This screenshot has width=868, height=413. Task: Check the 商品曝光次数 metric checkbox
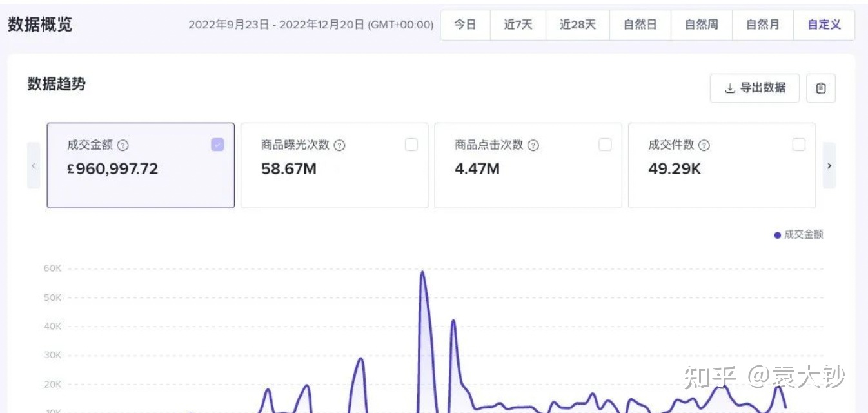[x=411, y=145]
